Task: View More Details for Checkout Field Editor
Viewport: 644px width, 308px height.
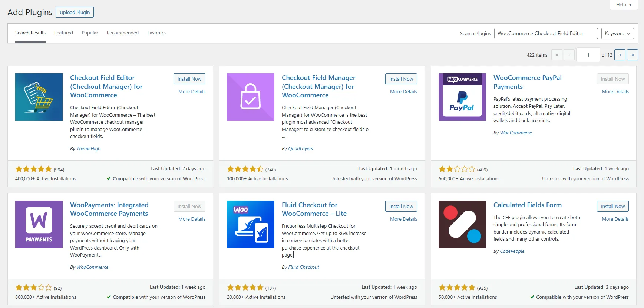Action: click(192, 92)
